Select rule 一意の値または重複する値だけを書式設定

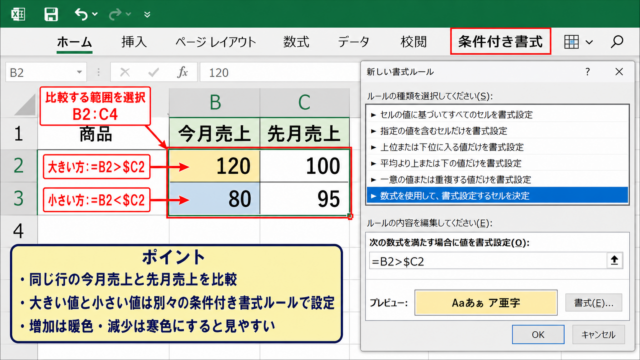[497, 180]
